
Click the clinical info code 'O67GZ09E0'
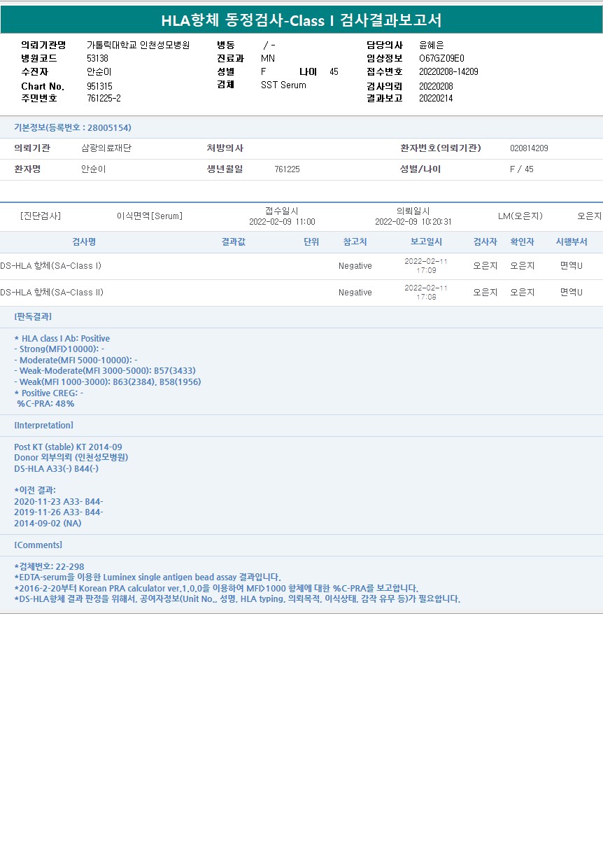click(441, 58)
